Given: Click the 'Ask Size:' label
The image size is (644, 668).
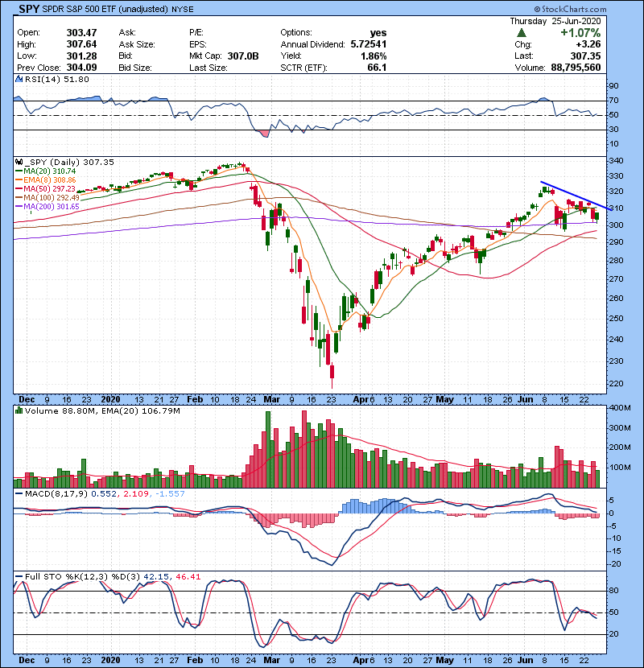Looking at the screenshot, I should click(x=137, y=44).
